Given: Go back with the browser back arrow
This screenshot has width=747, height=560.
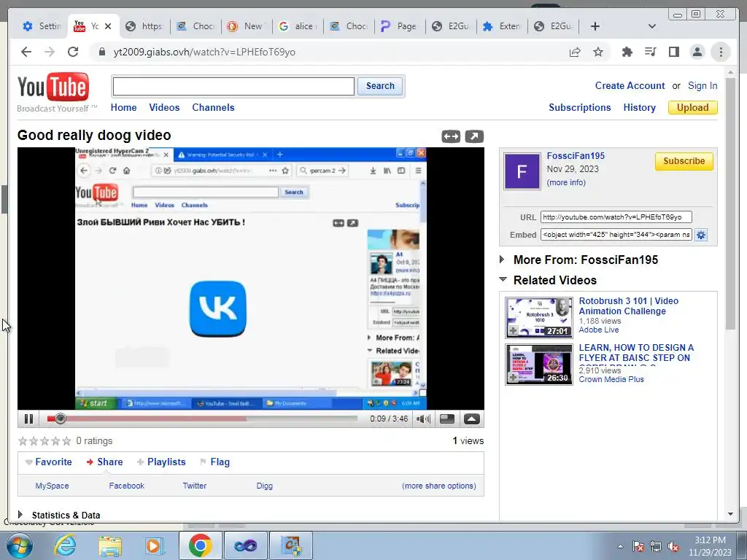Looking at the screenshot, I should point(26,52).
